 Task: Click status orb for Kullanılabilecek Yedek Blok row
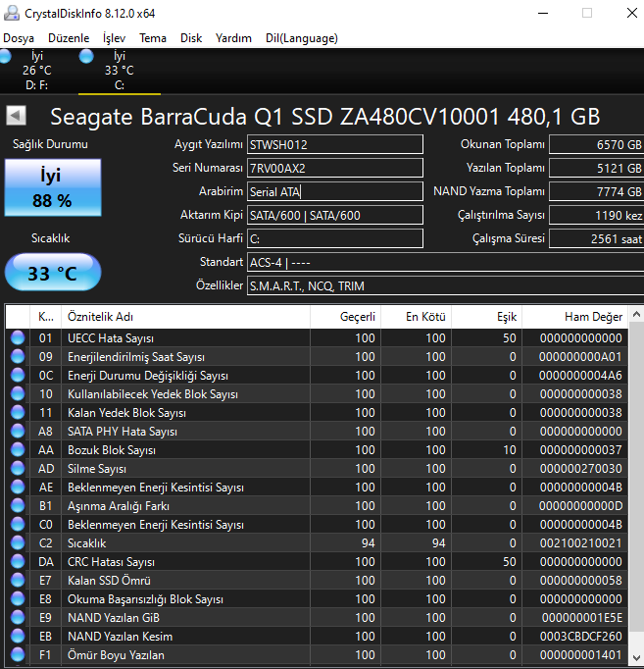(18, 393)
